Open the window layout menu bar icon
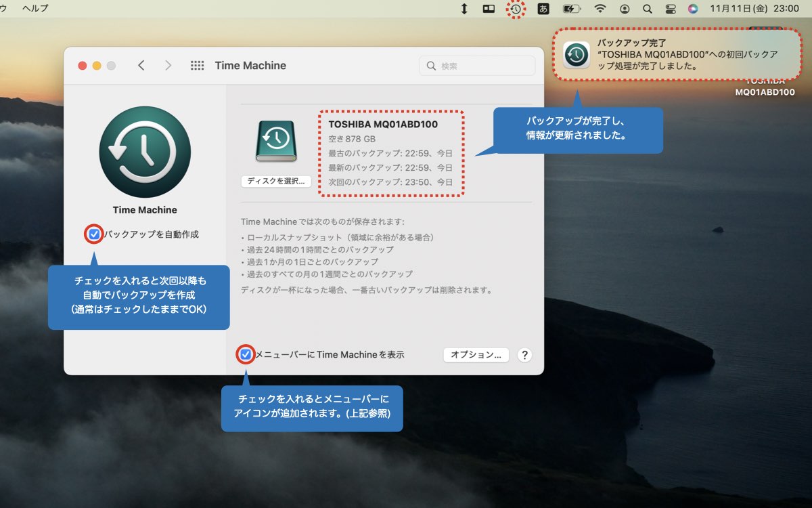The image size is (812, 508). [489, 9]
